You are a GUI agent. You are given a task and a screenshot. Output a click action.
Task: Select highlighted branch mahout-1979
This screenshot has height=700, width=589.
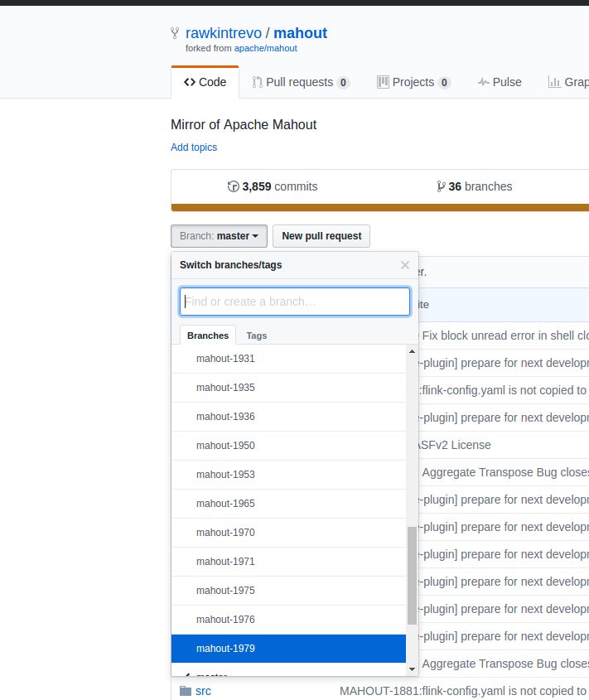(x=289, y=649)
